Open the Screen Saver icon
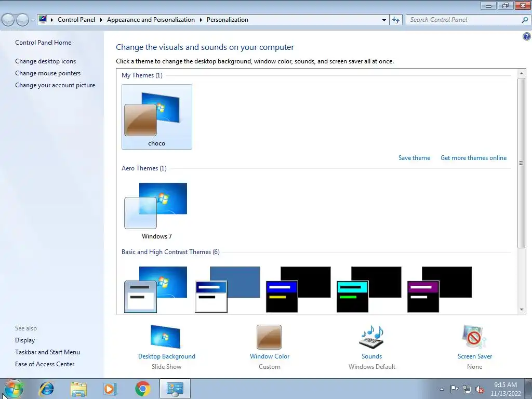Image resolution: width=532 pixels, height=399 pixels. [x=474, y=337]
